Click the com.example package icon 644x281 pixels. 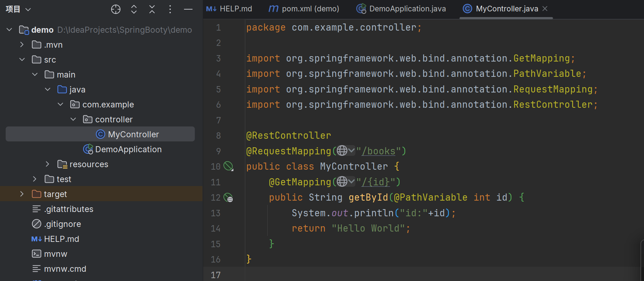75,104
